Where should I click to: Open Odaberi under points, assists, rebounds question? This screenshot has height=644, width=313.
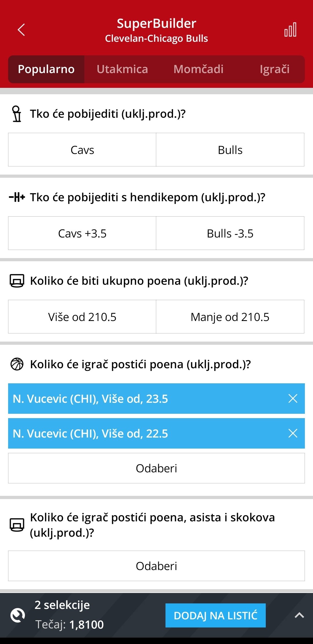click(x=156, y=566)
